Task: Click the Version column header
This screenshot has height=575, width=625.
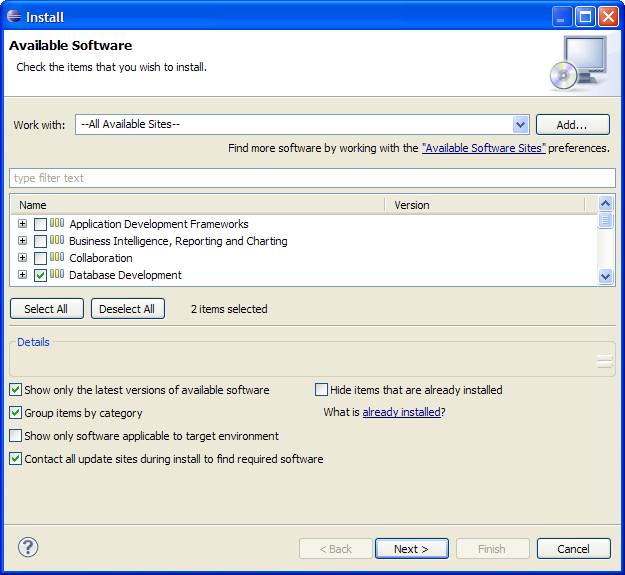Action: [485, 205]
